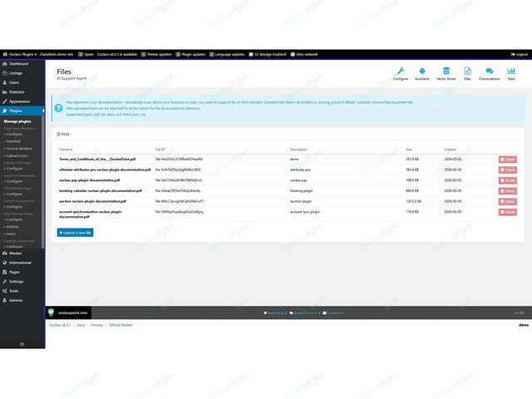
Task: Click Osclass v8.3.1 is available notice
Action: click(x=117, y=54)
